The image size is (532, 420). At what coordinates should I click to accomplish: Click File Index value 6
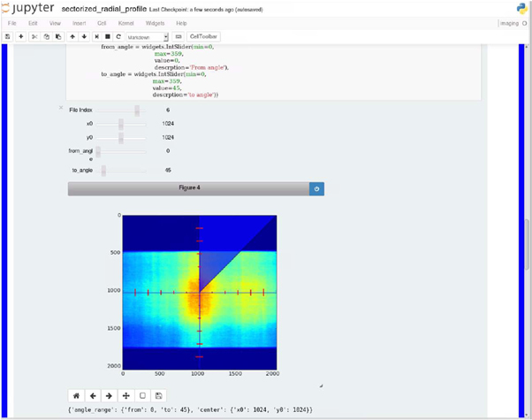(x=168, y=110)
